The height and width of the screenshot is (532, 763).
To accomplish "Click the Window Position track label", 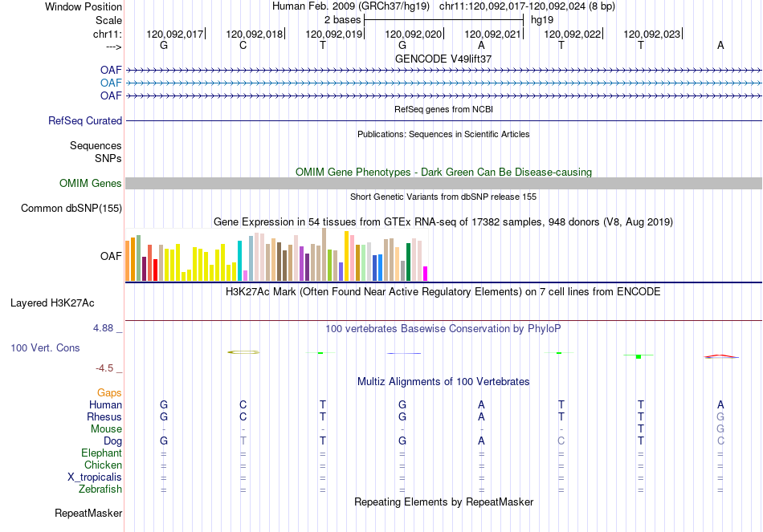I will click(x=84, y=6).
